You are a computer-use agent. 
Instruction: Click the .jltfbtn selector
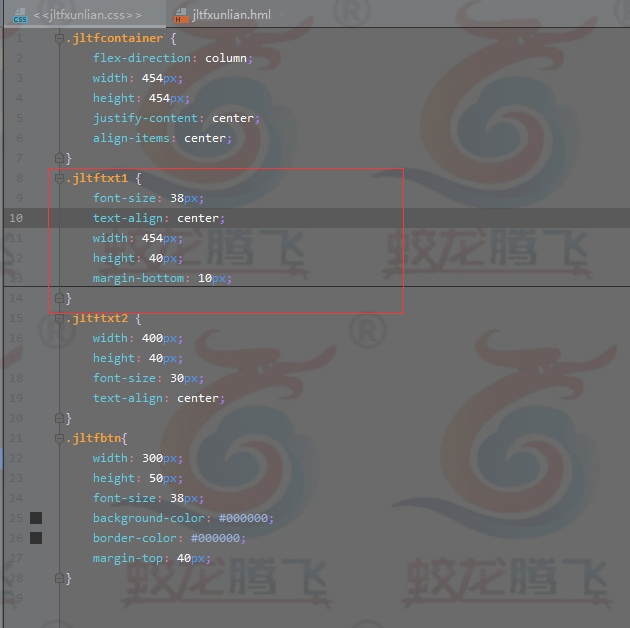94,438
